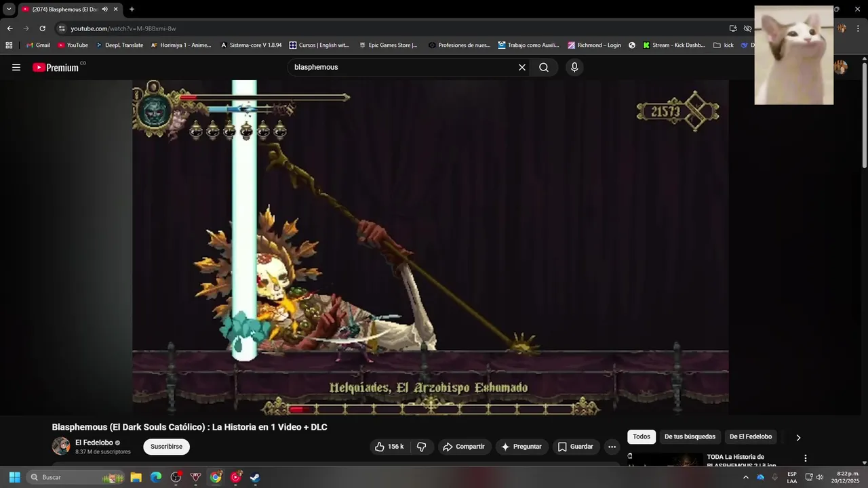Save video with Guardar button
Viewport: 868px width, 488px height.
[576, 447]
